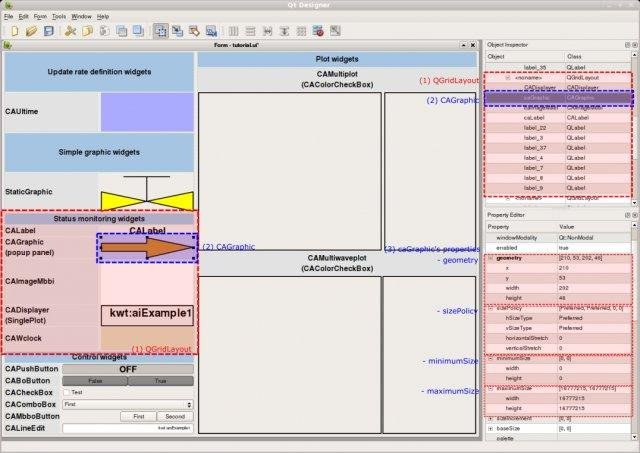Open the File menu
The height and width of the screenshot is (453, 640).
pyautogui.click(x=9, y=17)
